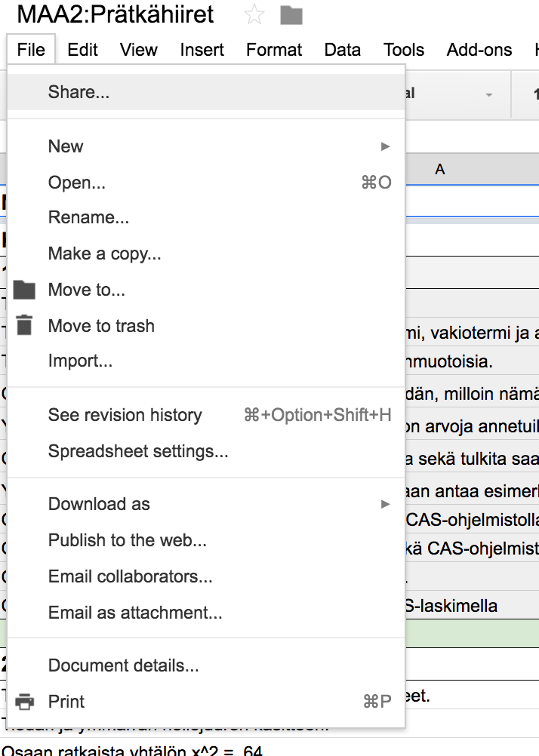Open the toolbar font dropdown arrow

pyautogui.click(x=488, y=95)
